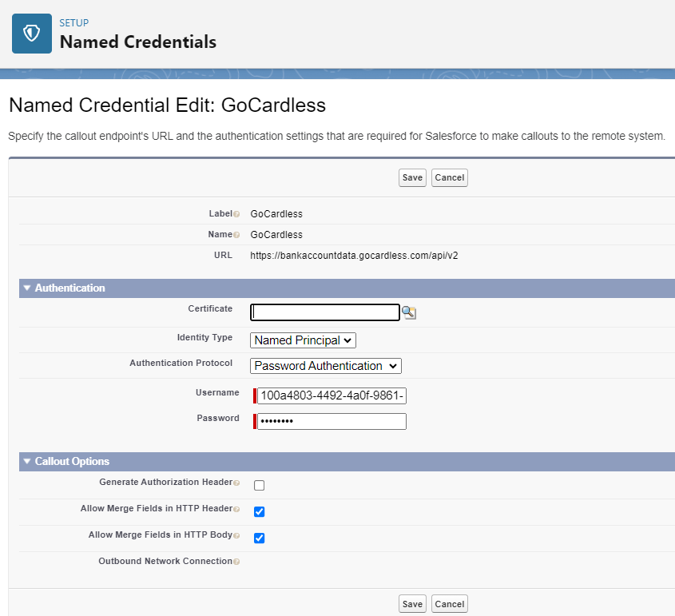The image size is (675, 616).
Task: Collapse the Callout Options section
Action: point(27,462)
